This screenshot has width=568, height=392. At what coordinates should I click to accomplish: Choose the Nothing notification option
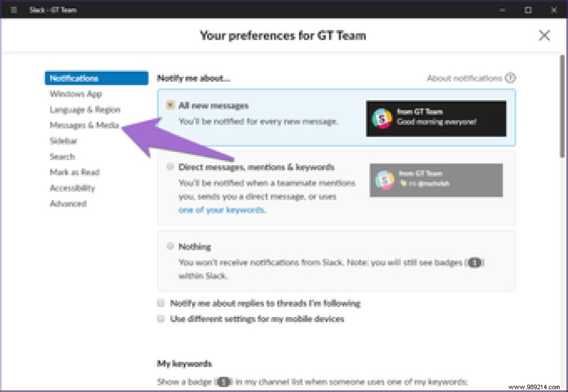[170, 246]
